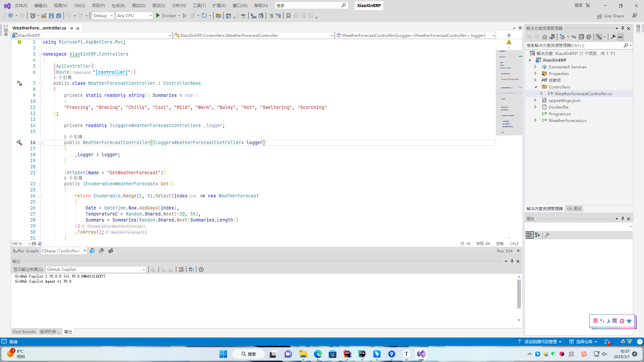Click the Save All toolbar icon
This screenshot has height=362, width=644.
pyautogui.click(x=59, y=16)
